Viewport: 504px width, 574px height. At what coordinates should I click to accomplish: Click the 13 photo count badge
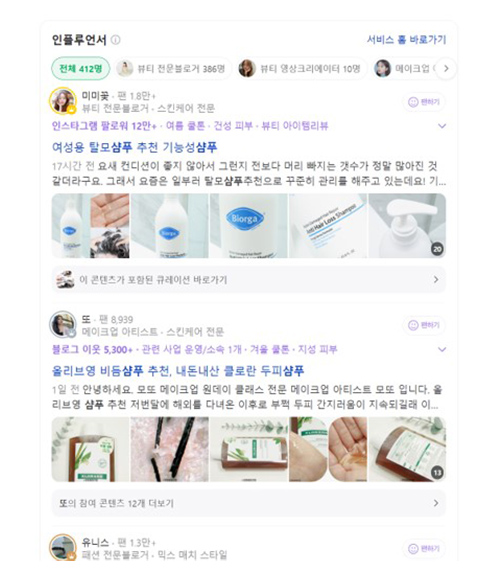(x=437, y=473)
